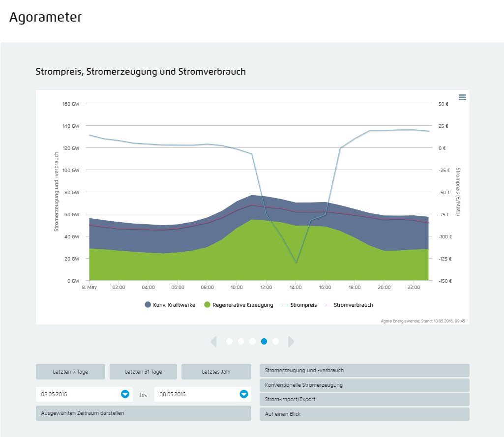Click the 0 GW y-axis label
This screenshot has width=504, height=437.
[73, 281]
